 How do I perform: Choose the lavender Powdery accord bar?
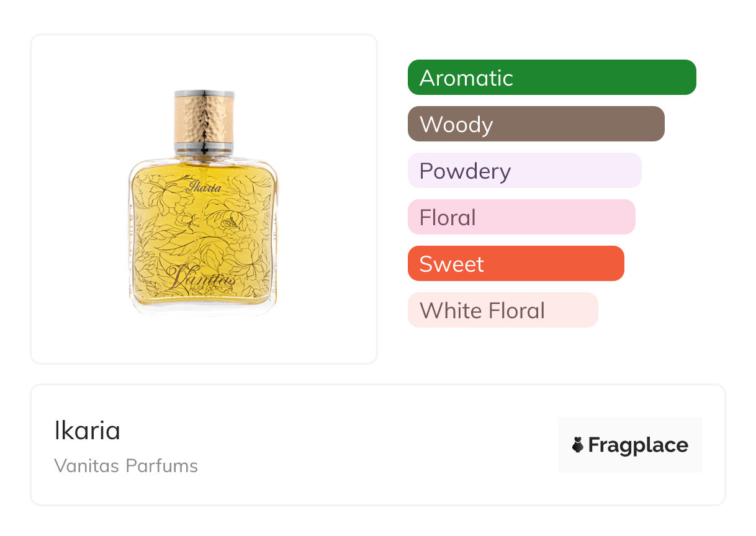(x=524, y=171)
